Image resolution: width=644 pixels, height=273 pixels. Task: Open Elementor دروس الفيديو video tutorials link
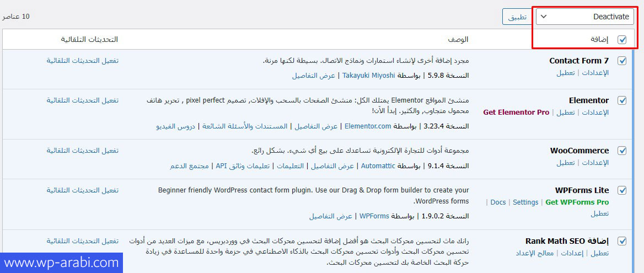point(176,126)
